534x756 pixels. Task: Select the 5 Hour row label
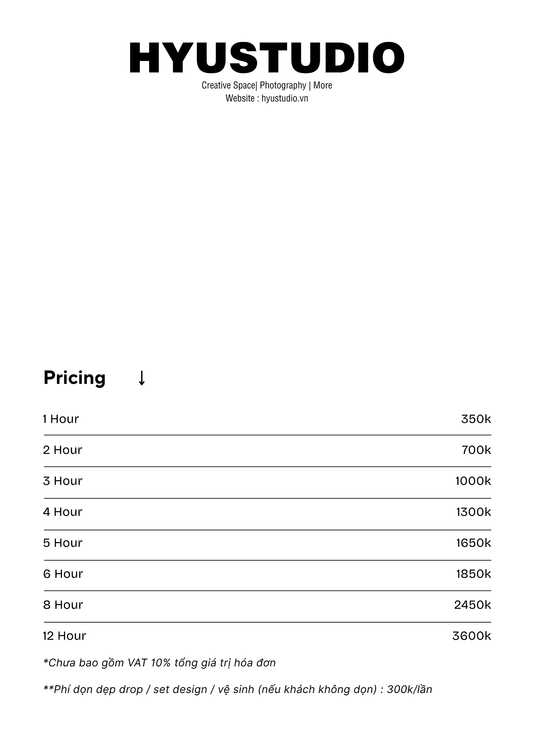click(x=63, y=543)
